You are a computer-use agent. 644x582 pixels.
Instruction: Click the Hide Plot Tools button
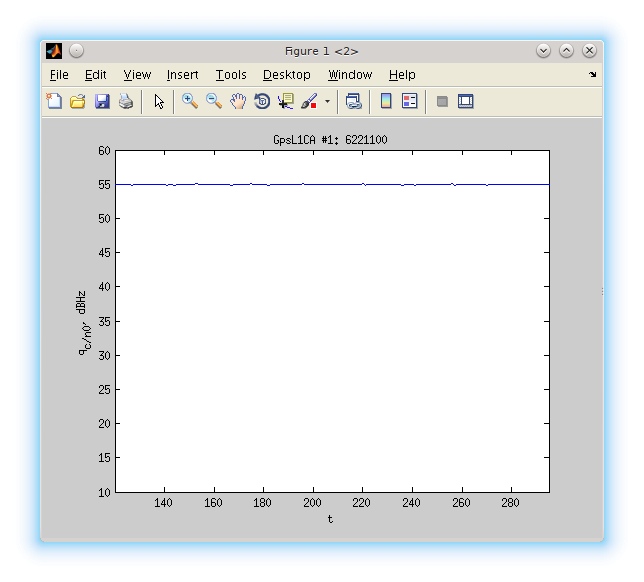[x=442, y=101]
